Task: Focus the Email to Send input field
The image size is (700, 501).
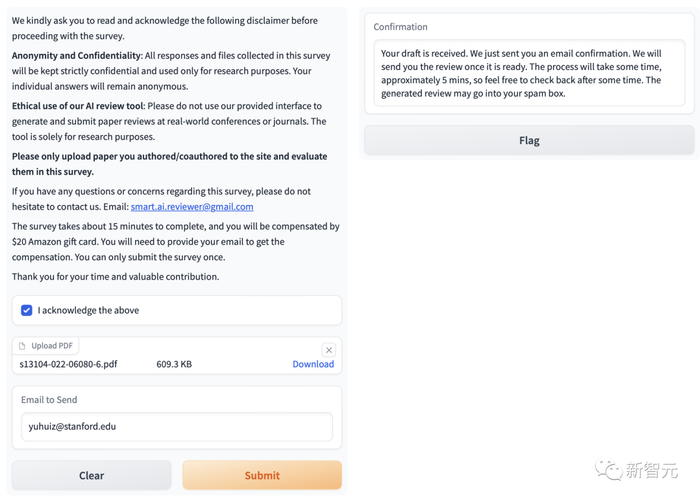Action: (177, 427)
